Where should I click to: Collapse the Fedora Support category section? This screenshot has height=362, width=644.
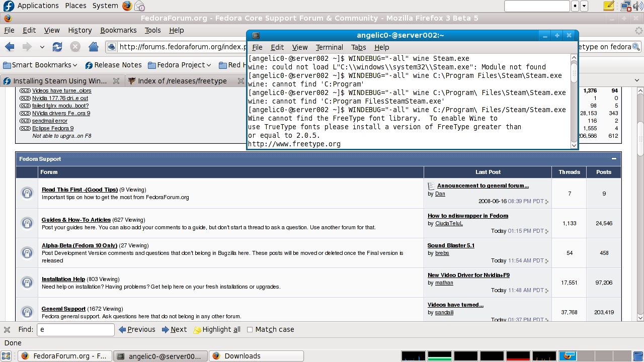coord(614,159)
